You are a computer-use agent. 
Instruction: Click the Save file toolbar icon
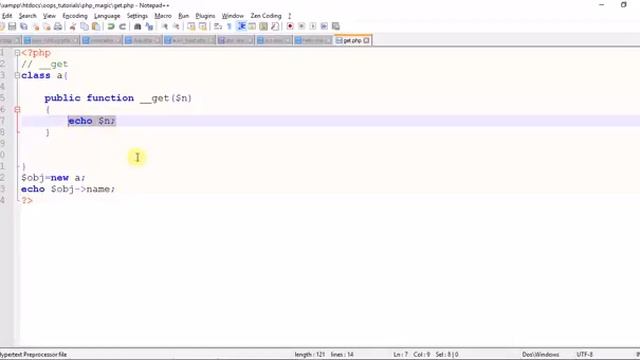(12, 27)
